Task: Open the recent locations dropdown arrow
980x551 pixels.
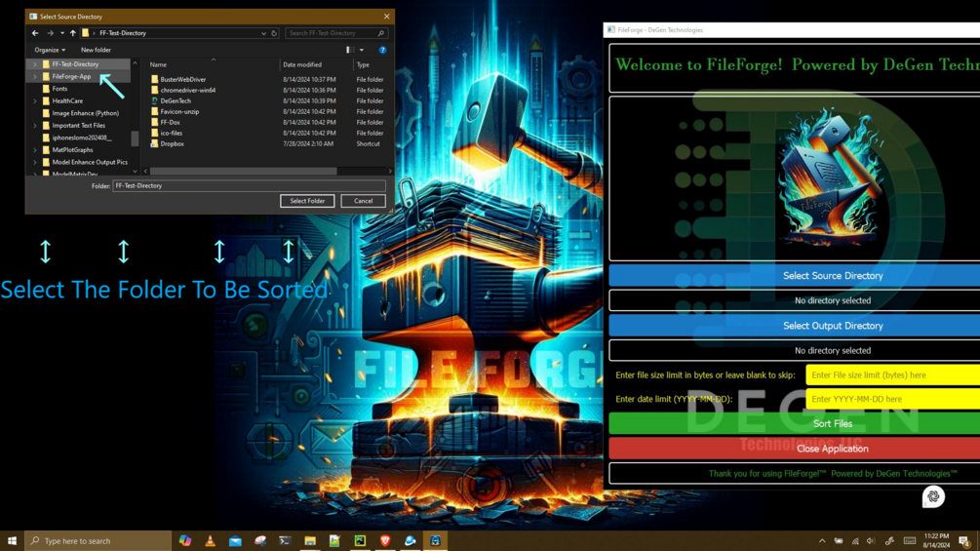Action: 61,33
